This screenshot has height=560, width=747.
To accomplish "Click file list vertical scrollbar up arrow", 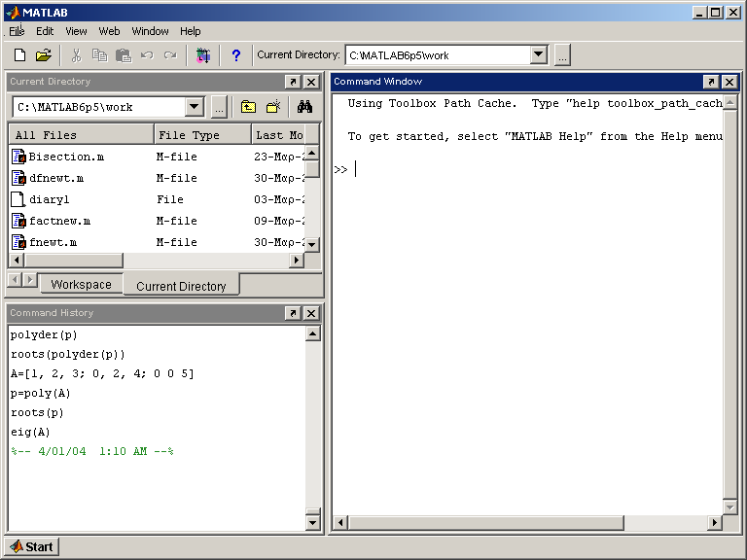I will click(x=312, y=153).
